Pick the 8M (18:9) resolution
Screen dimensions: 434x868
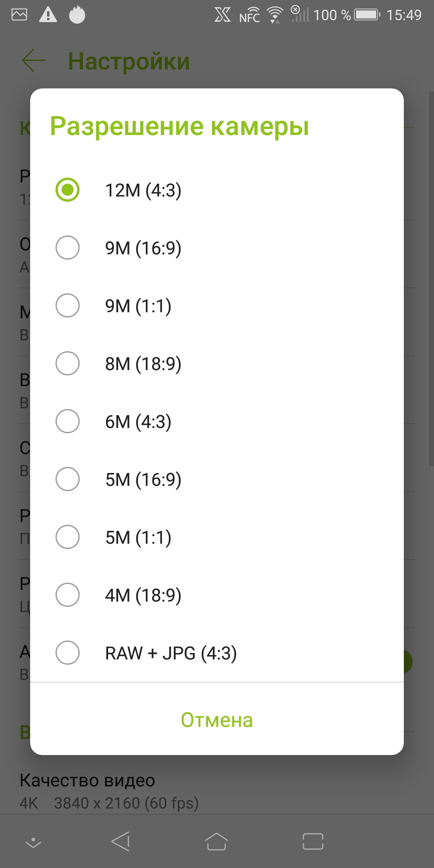[x=68, y=363]
